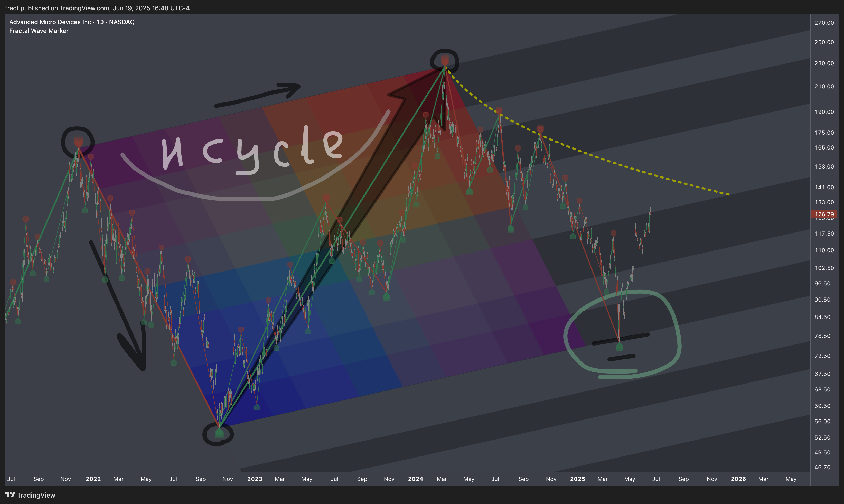Viewport: 844px width, 504px height.
Task: Click the 190.00 price axis label
Action: [824, 112]
